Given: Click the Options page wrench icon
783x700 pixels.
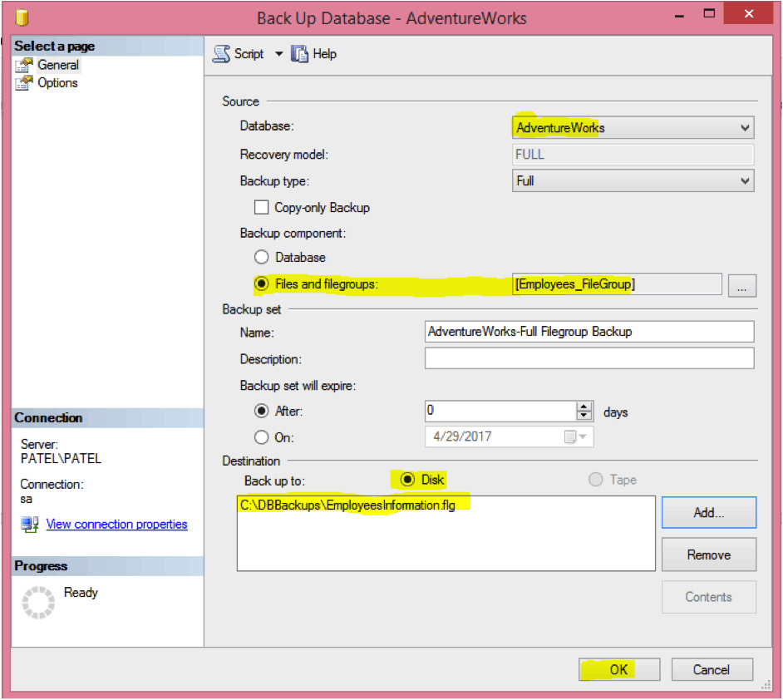Looking at the screenshot, I should pos(24,83).
